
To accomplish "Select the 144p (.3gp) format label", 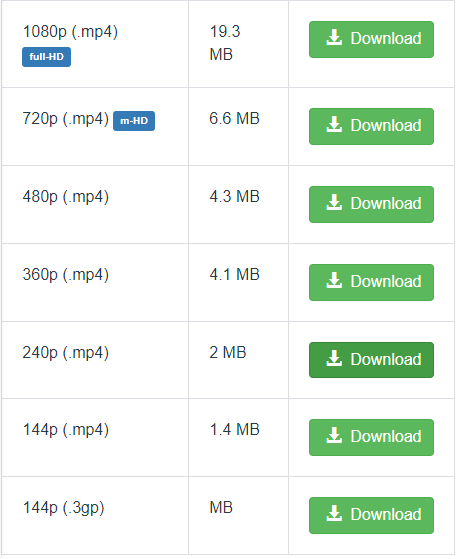I will 63,508.
